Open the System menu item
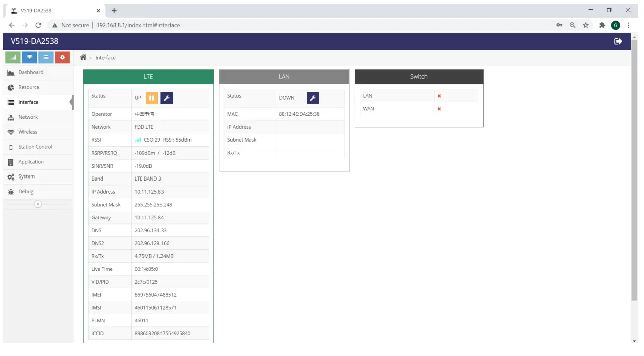The image size is (644, 356). [x=38, y=176]
